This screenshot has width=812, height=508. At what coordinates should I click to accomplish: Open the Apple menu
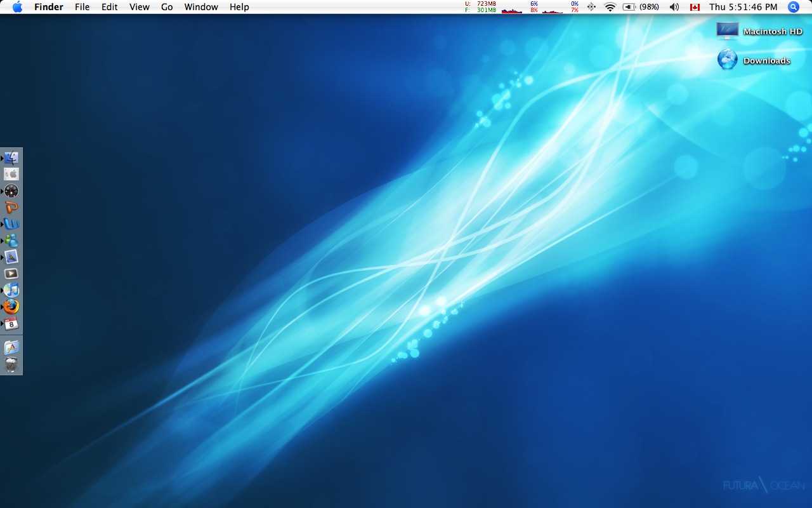(x=17, y=7)
